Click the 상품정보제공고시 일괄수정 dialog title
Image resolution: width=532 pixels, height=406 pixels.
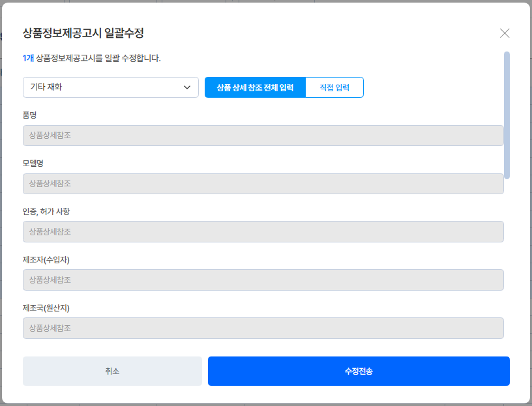pyautogui.click(x=83, y=33)
